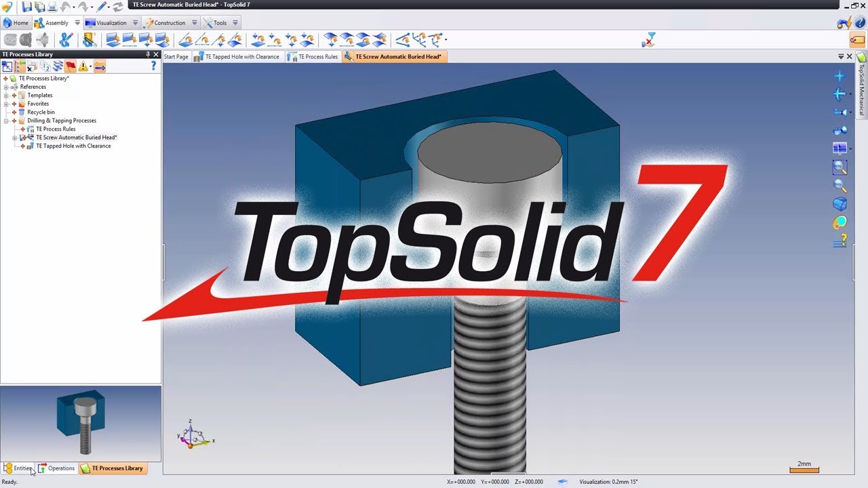Click the top blue star point icon at right
The width and height of the screenshot is (868, 488).
[x=840, y=77]
